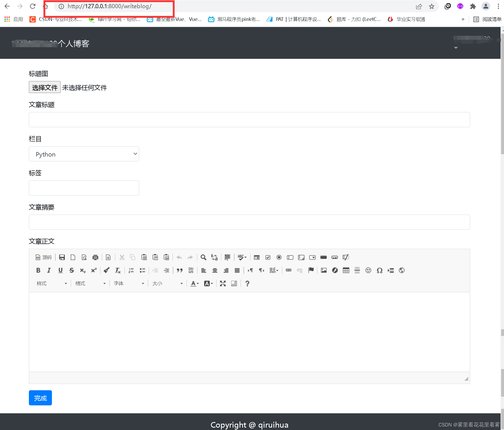504x430 pixels.
Task: Toggle italic formatting
Action: click(49, 270)
